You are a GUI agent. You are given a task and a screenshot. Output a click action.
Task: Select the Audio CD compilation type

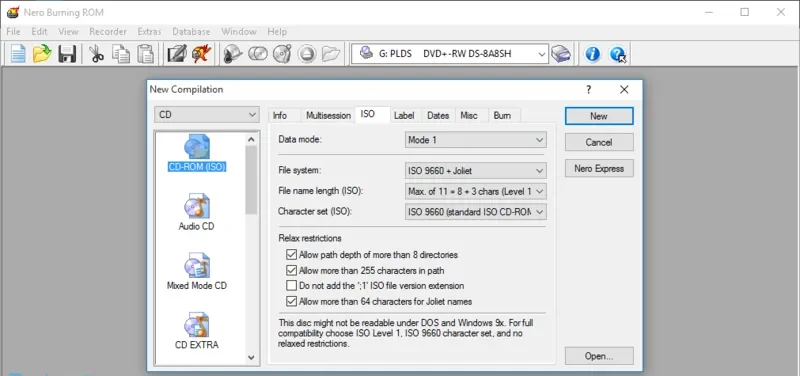click(x=196, y=212)
